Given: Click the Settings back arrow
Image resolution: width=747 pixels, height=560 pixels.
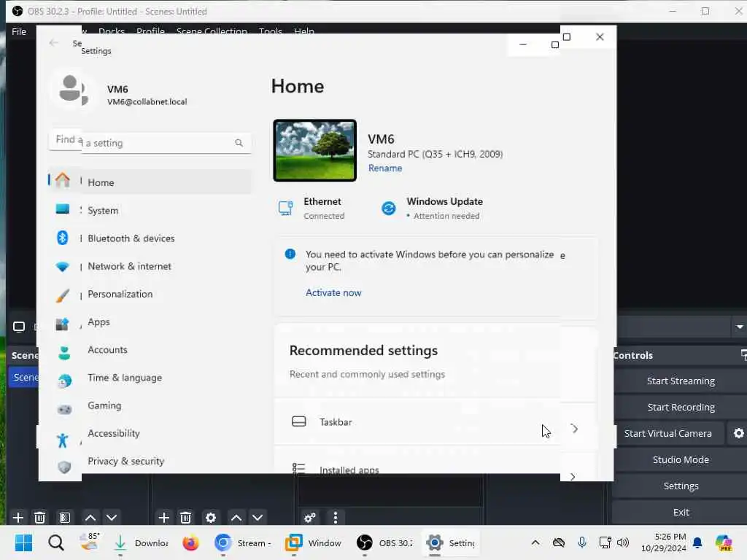Looking at the screenshot, I should pos(53,43).
